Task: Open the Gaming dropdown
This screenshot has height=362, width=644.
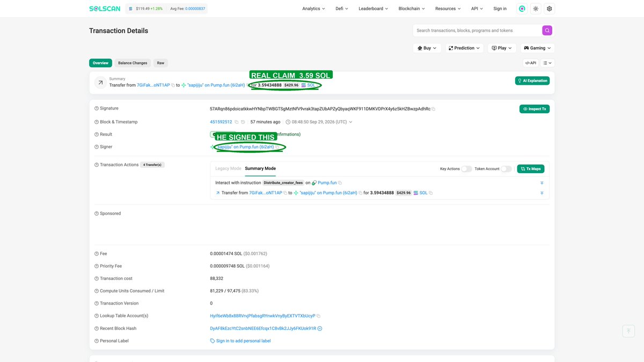Action: click(x=537, y=48)
